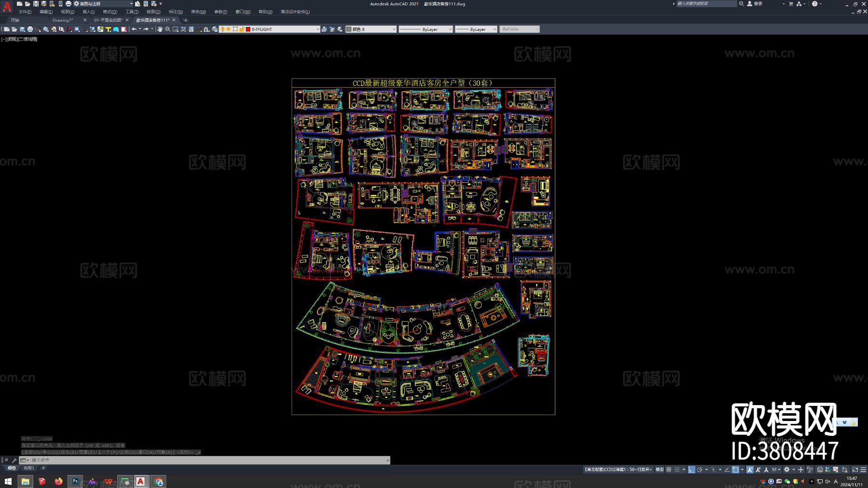Click the search keyword input field

[x=706, y=4]
